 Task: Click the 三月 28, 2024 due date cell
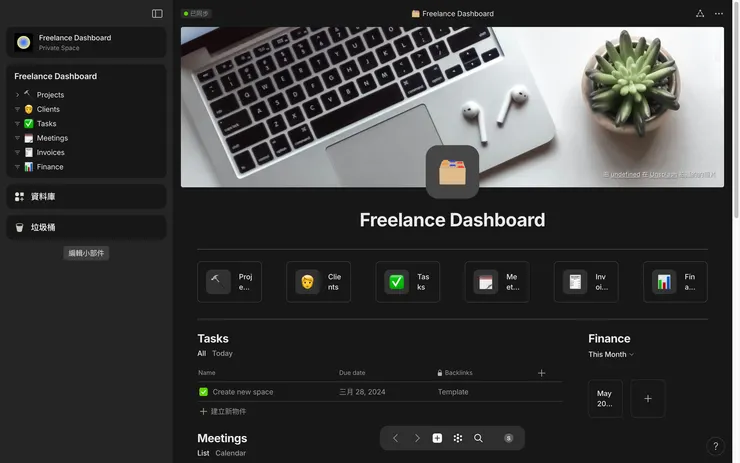click(362, 392)
